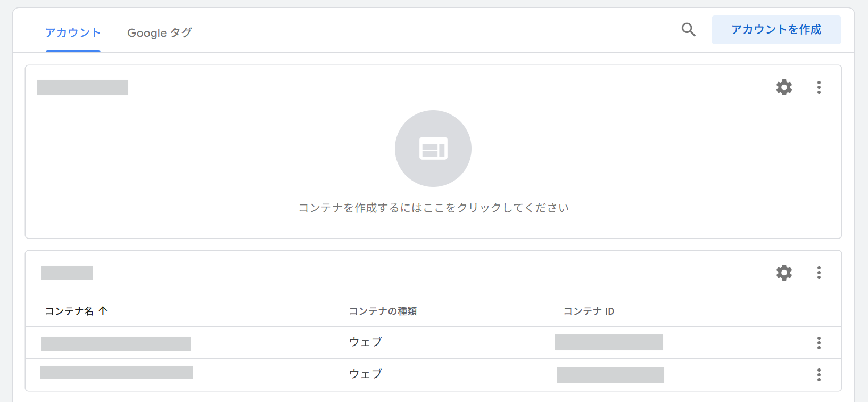Open the first container's redacted name link
Screen dimensions: 868x402
[115, 344]
